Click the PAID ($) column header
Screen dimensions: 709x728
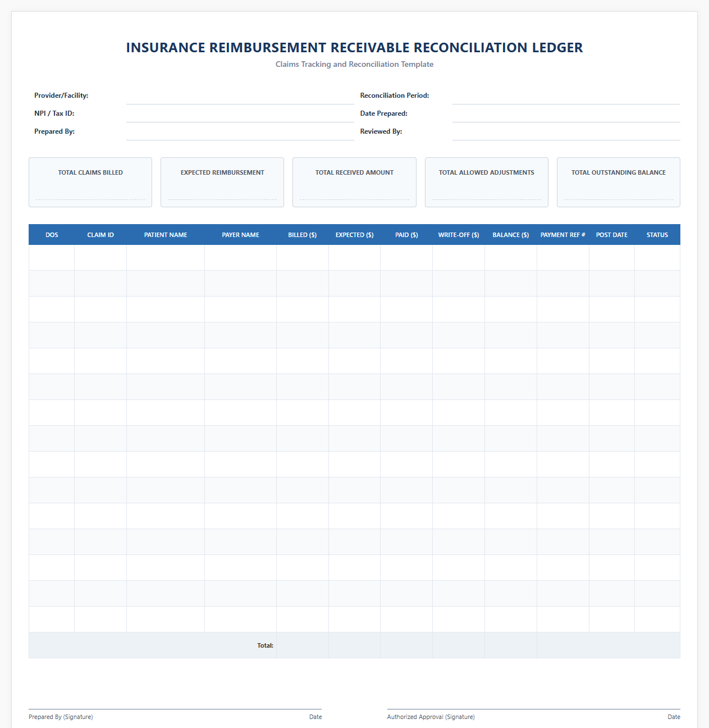[406, 235]
